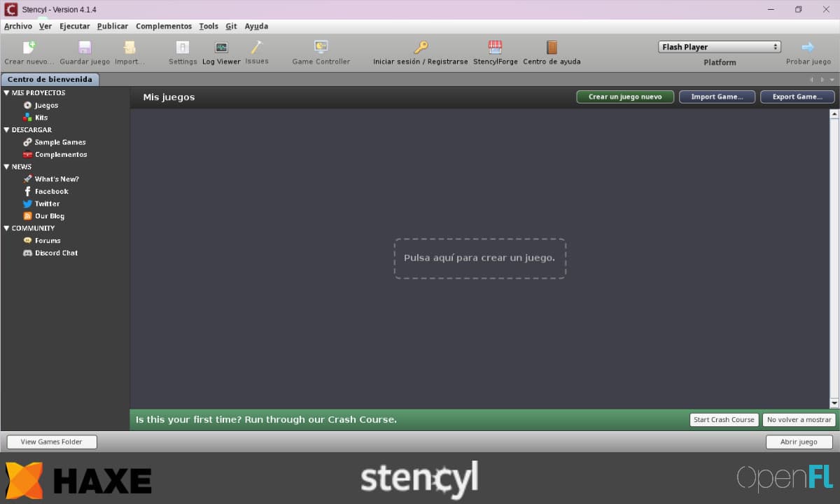Open the Flash Player platform dropdown

point(719,47)
